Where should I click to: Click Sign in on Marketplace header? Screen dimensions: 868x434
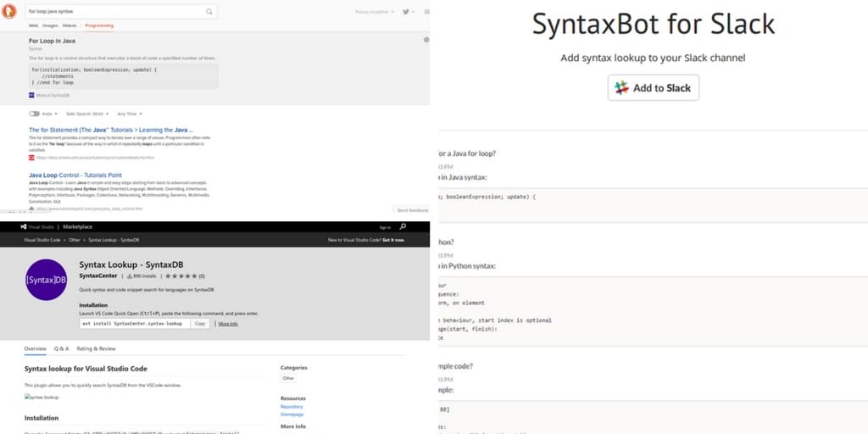[385, 227]
